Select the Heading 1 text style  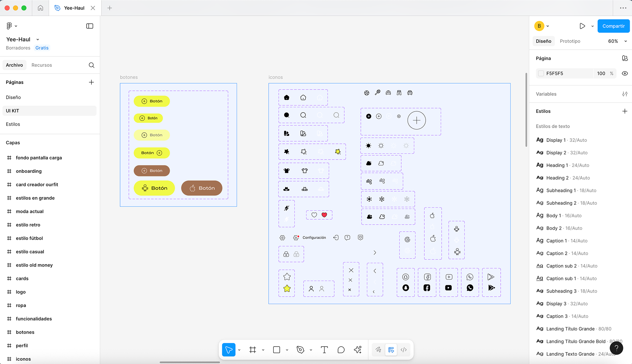(x=581, y=165)
